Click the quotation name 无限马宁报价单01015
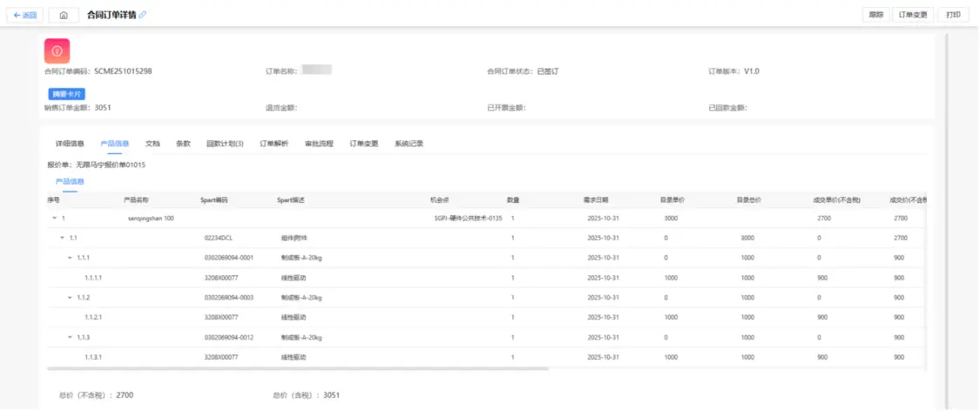 tap(111, 165)
